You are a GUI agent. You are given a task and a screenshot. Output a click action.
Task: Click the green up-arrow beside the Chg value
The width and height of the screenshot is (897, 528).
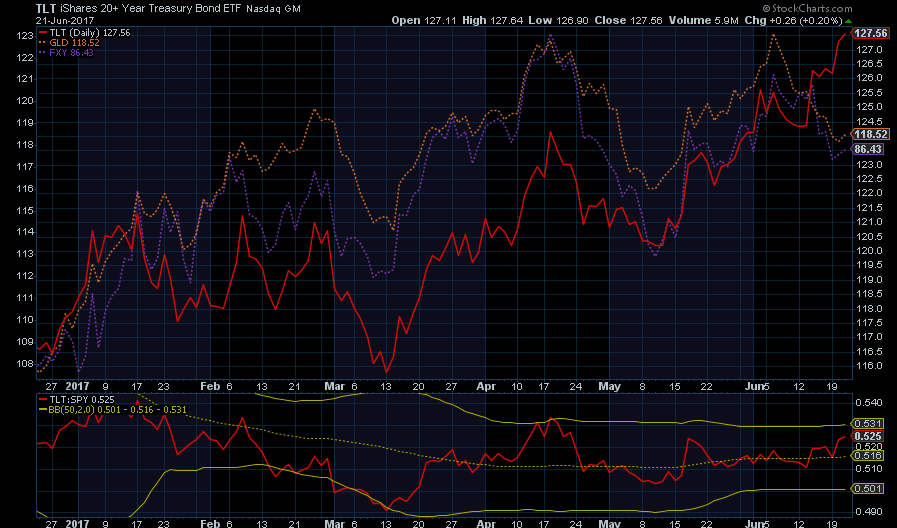tap(848, 21)
